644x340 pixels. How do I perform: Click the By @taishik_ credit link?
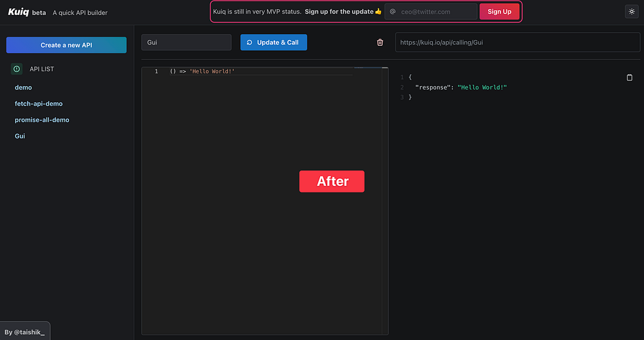click(24, 332)
